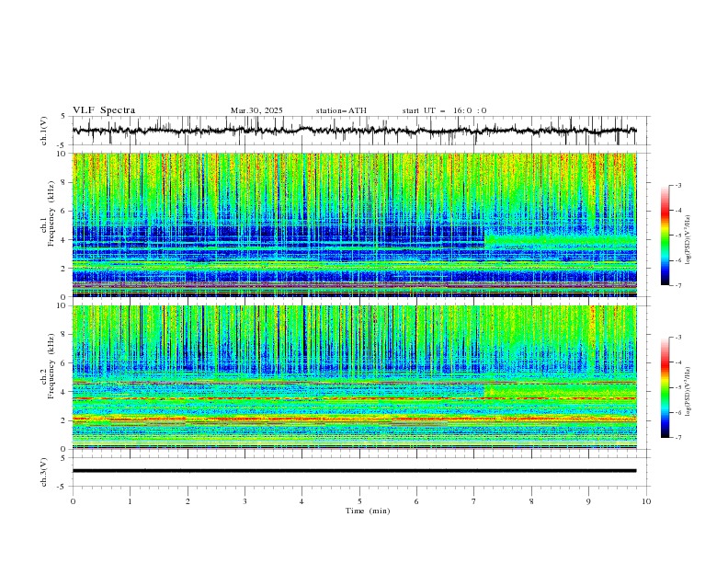Click the lower log(PSD)(V²/Hz) colorbar label
Viewport: 728px width, 563px height.
[x=688, y=391]
